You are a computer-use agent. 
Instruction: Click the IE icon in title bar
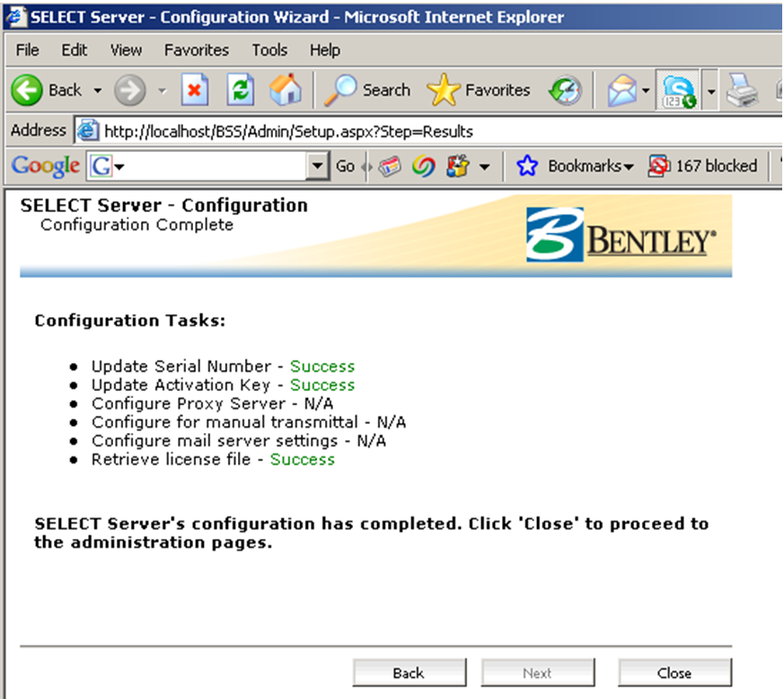tap(15, 16)
